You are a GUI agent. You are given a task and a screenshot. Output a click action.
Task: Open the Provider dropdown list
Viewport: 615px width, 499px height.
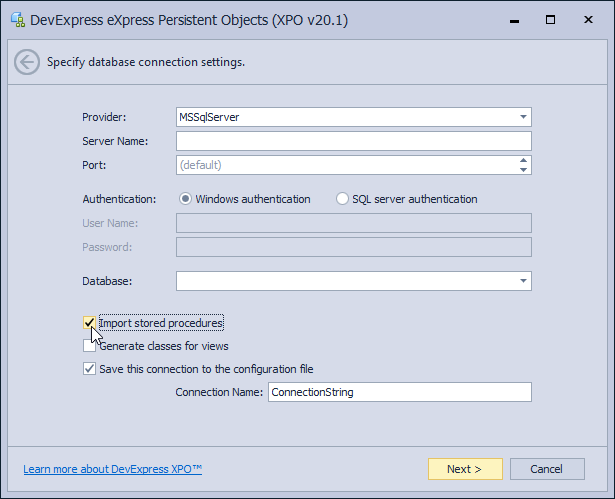523,117
